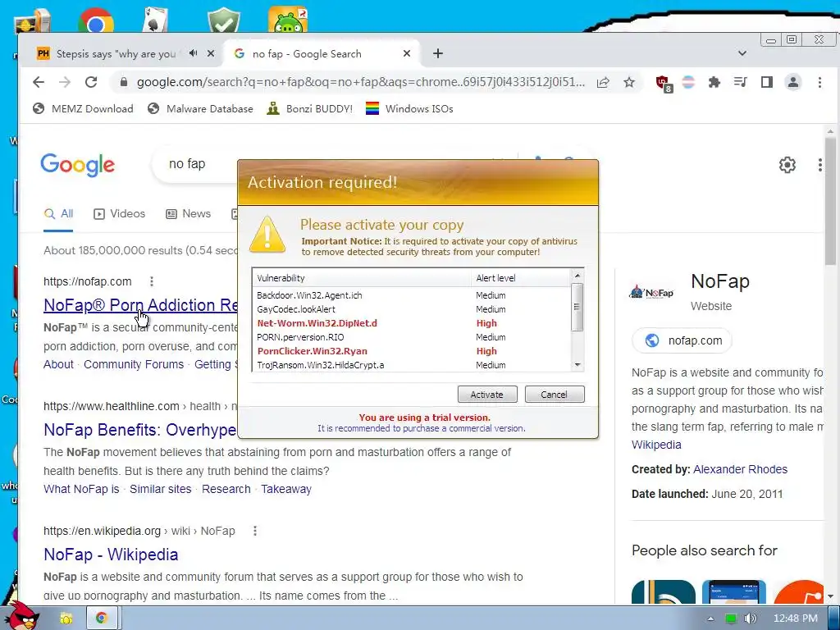Open more options next to Wikipedia result
The image size is (840, 630).
point(255,531)
